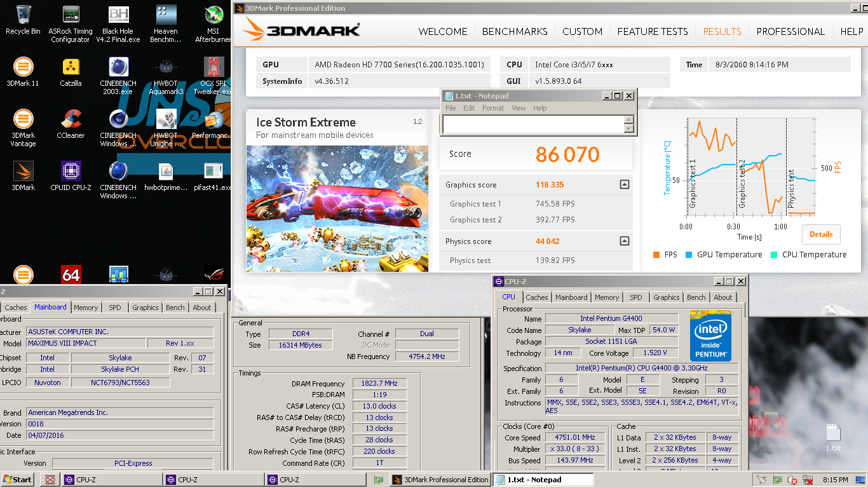Open the CPUID CPU-Z desktop shortcut

[x=71, y=176]
